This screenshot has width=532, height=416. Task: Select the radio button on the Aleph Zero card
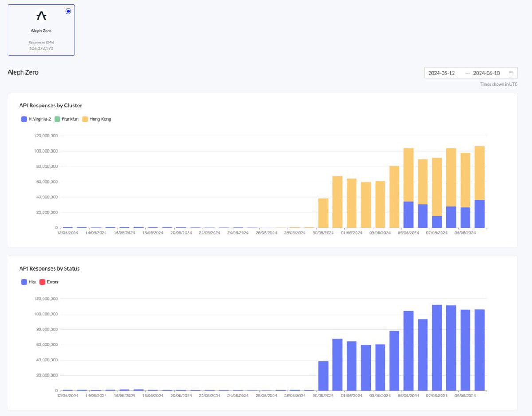(68, 11)
